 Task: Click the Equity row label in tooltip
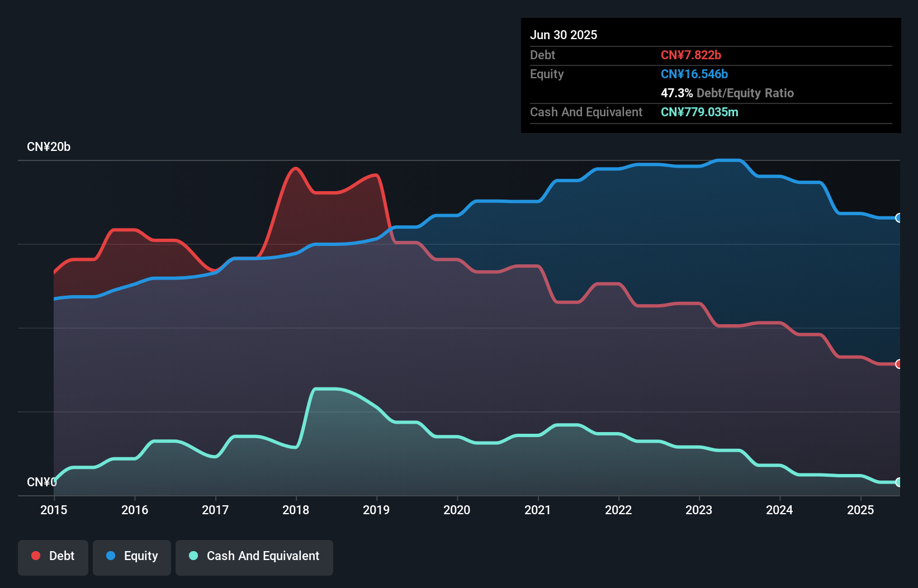(547, 74)
